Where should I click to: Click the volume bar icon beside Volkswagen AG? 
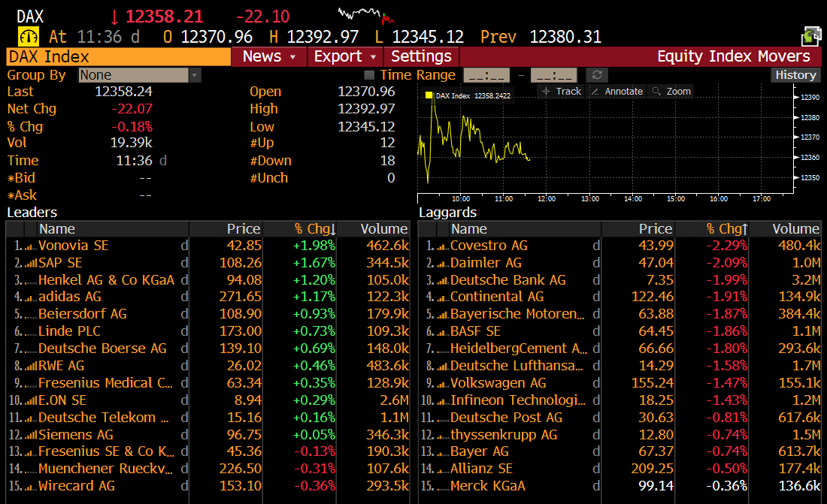pyautogui.click(x=443, y=384)
